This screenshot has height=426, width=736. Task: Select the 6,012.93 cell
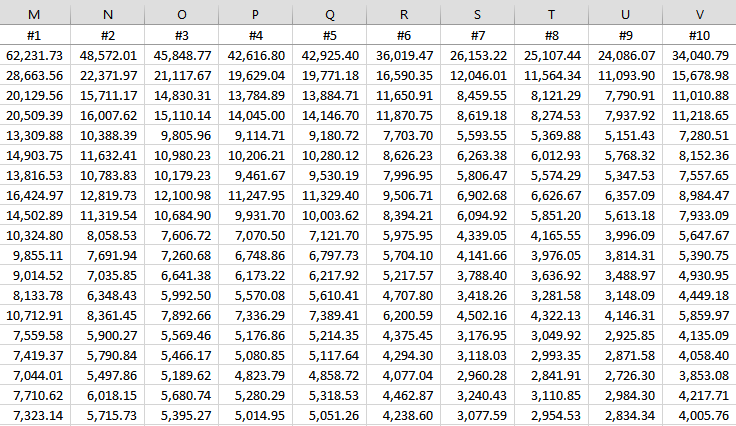(x=552, y=156)
